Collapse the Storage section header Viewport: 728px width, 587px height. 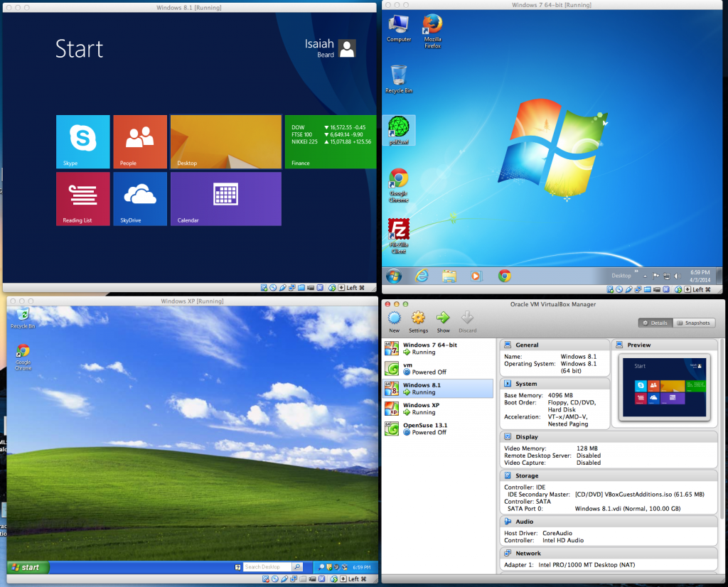527,475
